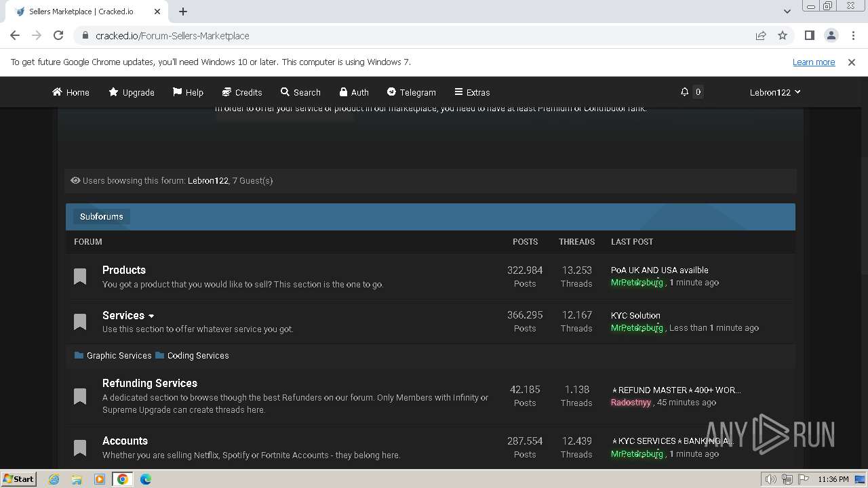Dismiss the Chrome update notification bar

tap(852, 62)
